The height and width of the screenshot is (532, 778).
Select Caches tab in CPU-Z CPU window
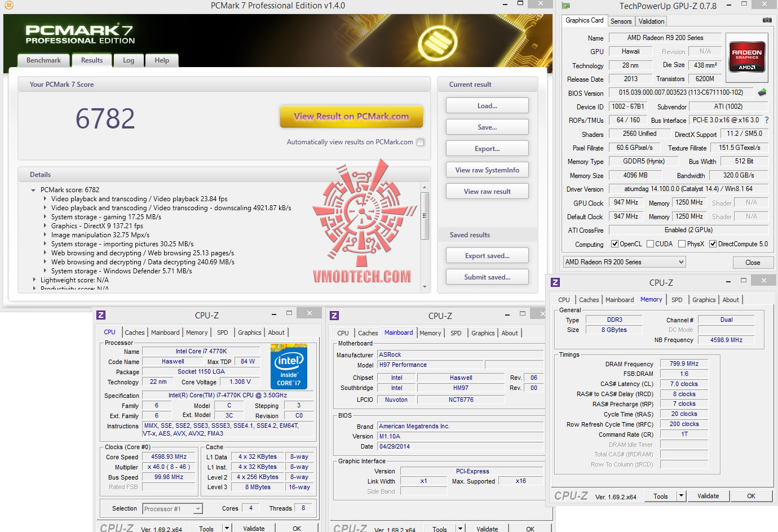(135, 333)
